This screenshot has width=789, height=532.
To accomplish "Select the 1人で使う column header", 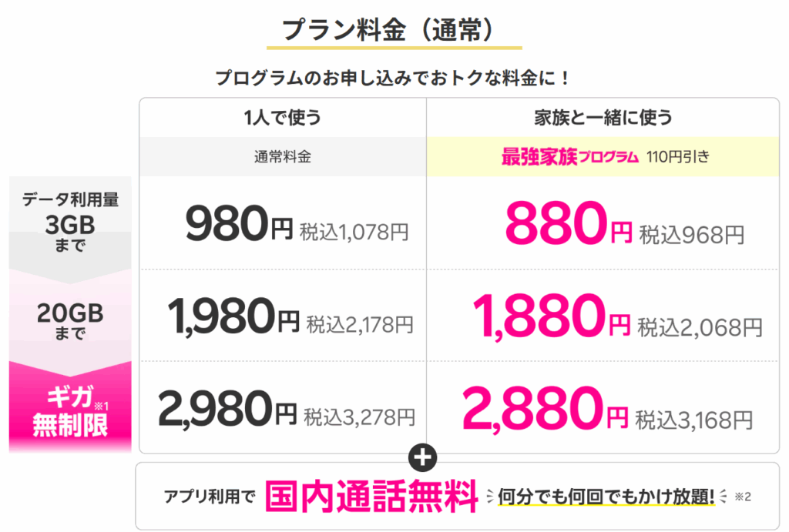I will click(283, 118).
